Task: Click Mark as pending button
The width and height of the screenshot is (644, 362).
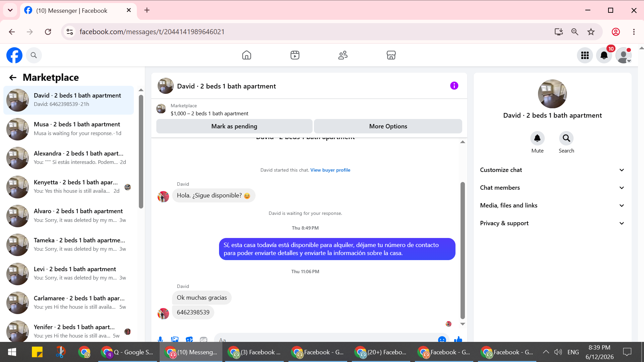Action: point(234,126)
